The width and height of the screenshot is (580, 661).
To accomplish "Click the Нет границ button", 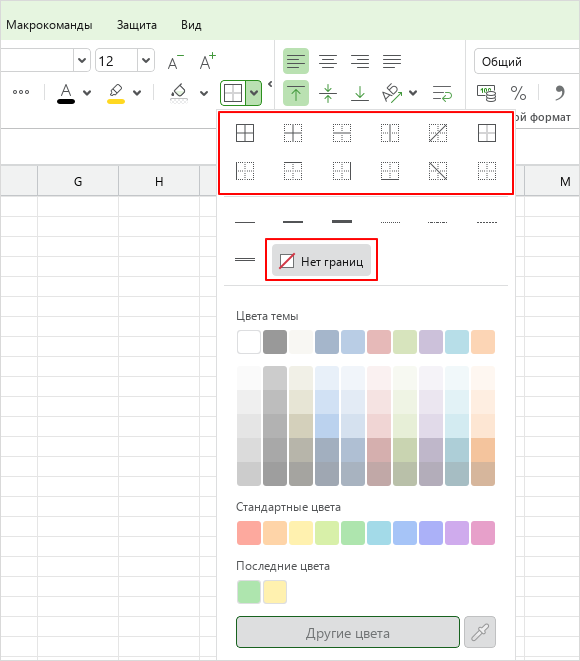I will pos(321,260).
